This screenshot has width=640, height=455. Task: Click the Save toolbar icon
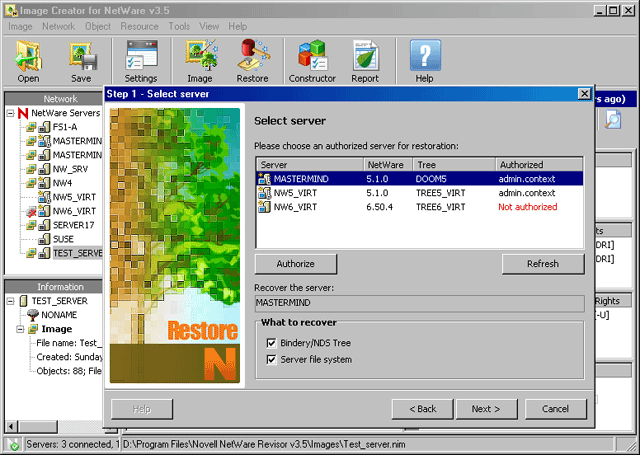point(81,61)
